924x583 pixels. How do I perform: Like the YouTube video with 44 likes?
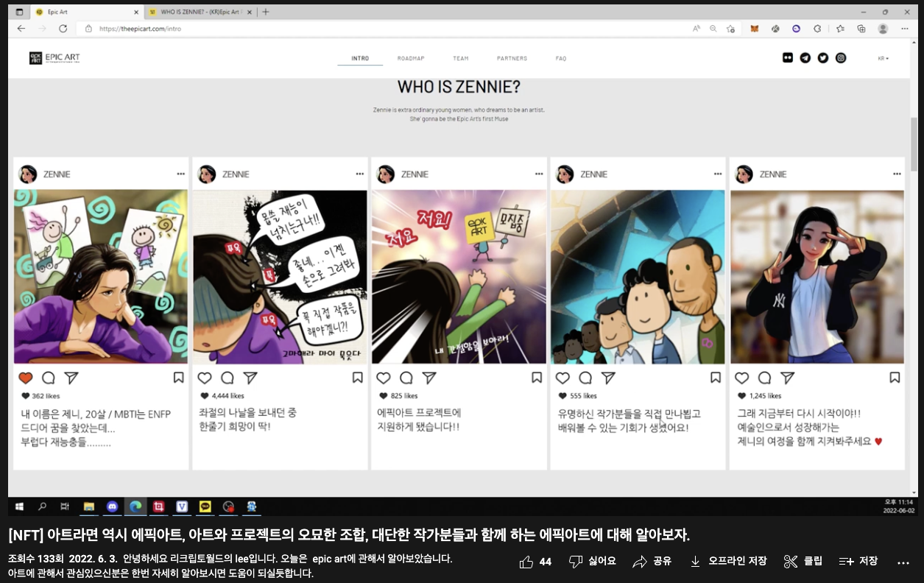pos(535,562)
